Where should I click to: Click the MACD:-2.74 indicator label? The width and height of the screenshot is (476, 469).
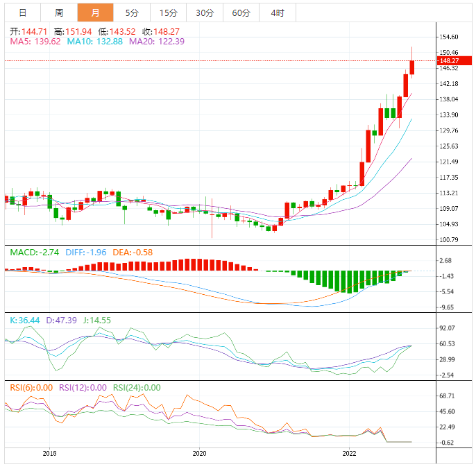tap(35, 252)
